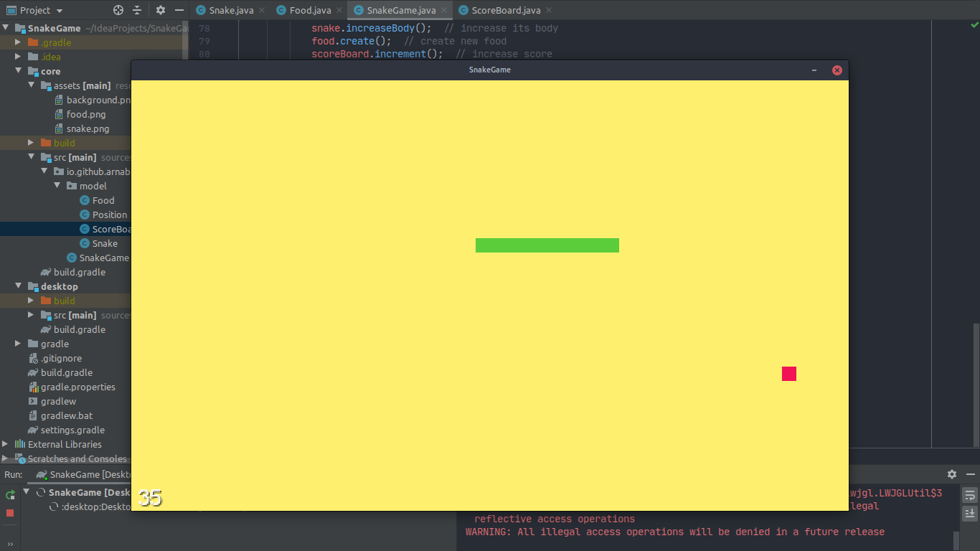
Task: Collapse the model package
Action: (57, 186)
